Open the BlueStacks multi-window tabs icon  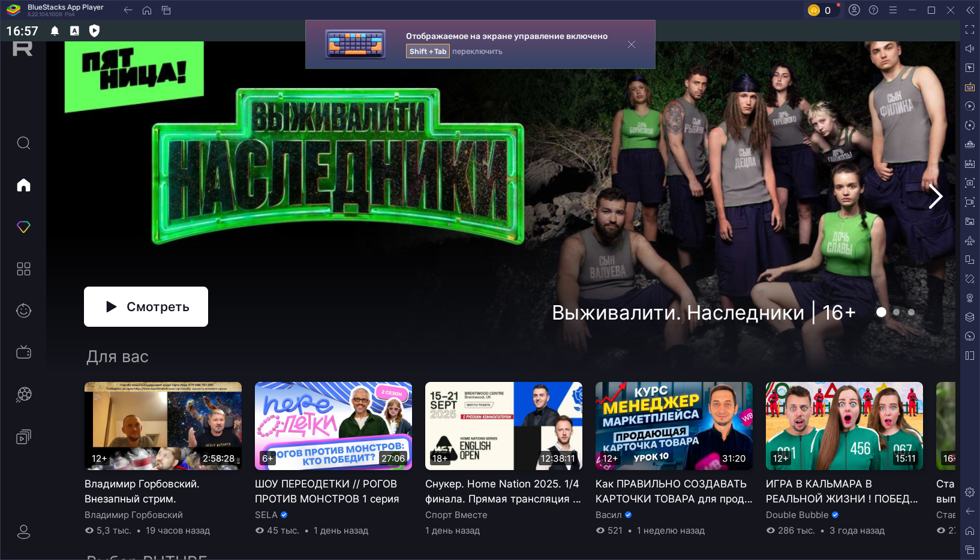point(166,10)
